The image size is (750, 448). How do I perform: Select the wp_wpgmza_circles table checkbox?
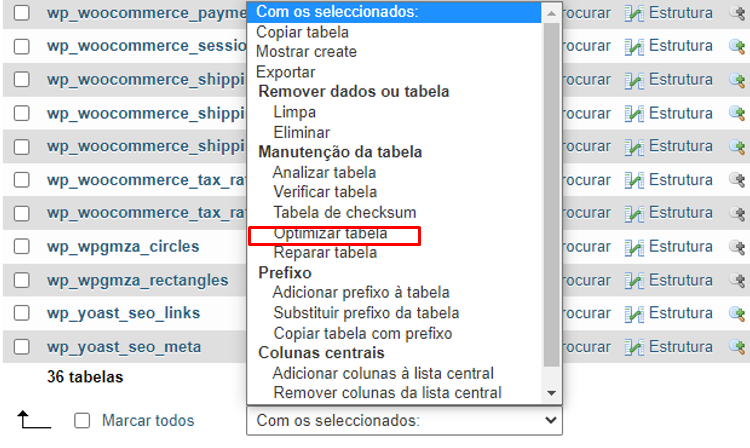22,247
